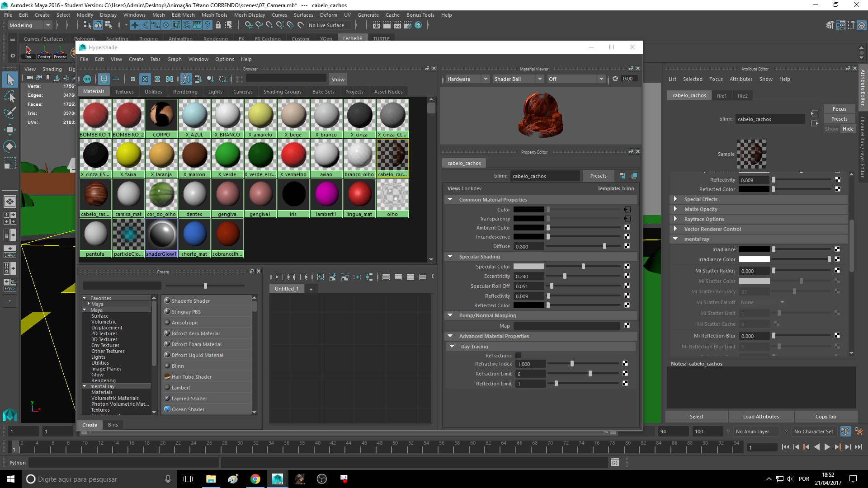
Task: Click the play forwards button on timeline
Action: [827, 447]
